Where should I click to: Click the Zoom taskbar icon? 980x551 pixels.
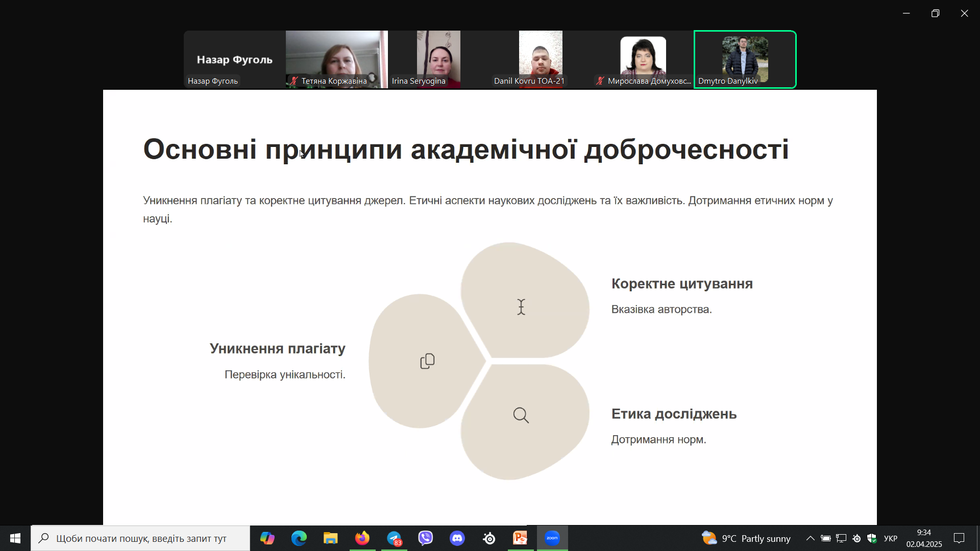point(552,538)
